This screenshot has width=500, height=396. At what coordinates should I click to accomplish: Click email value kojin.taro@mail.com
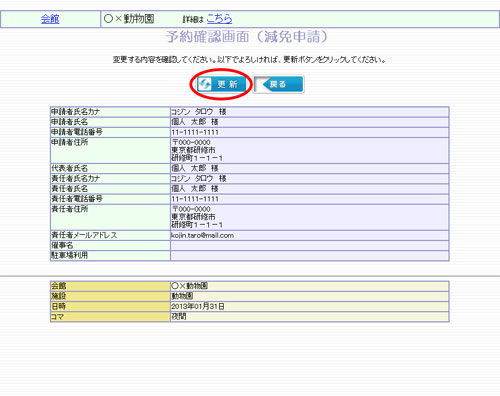click(x=202, y=235)
